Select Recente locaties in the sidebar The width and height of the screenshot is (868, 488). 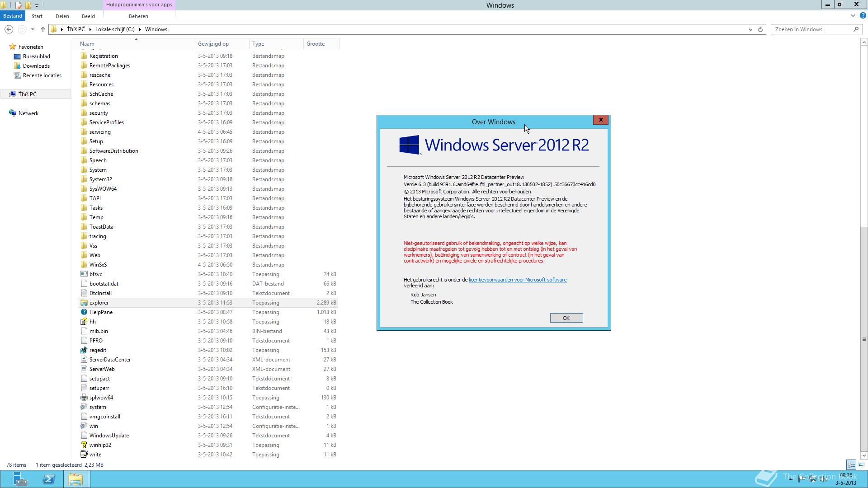tap(42, 75)
